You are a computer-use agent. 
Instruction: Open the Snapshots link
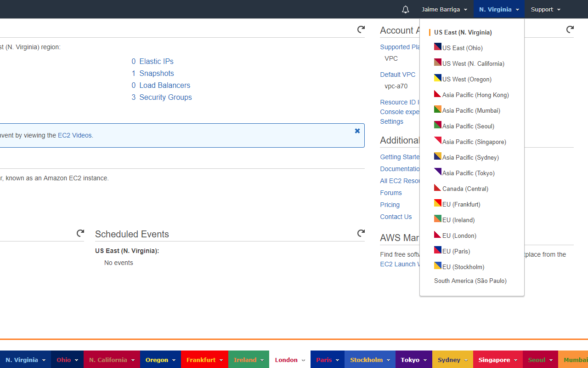coord(157,73)
